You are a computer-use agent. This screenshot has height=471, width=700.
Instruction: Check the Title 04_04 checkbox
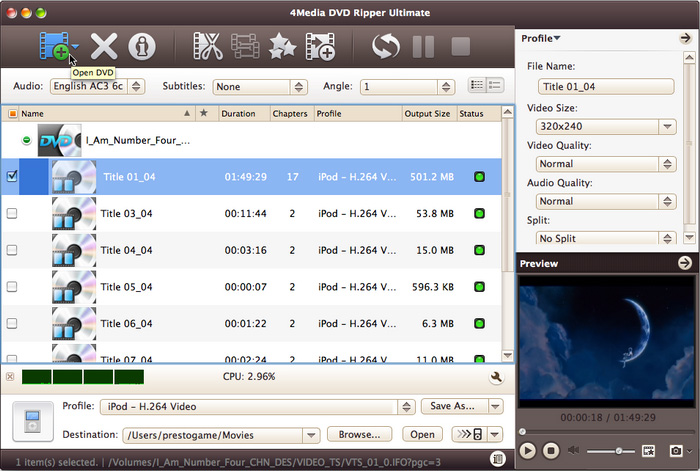(x=12, y=250)
